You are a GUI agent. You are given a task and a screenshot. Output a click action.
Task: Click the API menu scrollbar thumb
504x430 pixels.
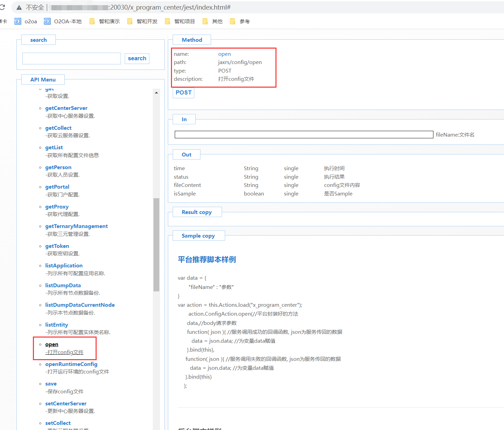click(156, 244)
